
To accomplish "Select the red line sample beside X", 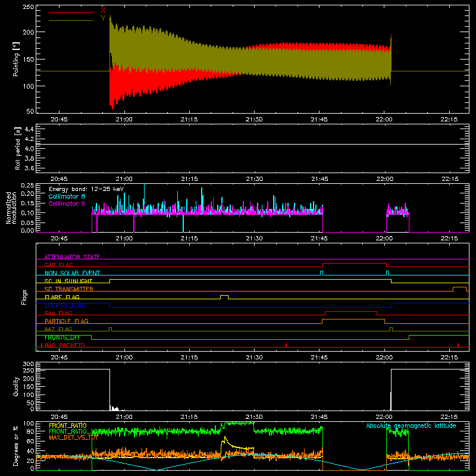I will coord(70,12).
